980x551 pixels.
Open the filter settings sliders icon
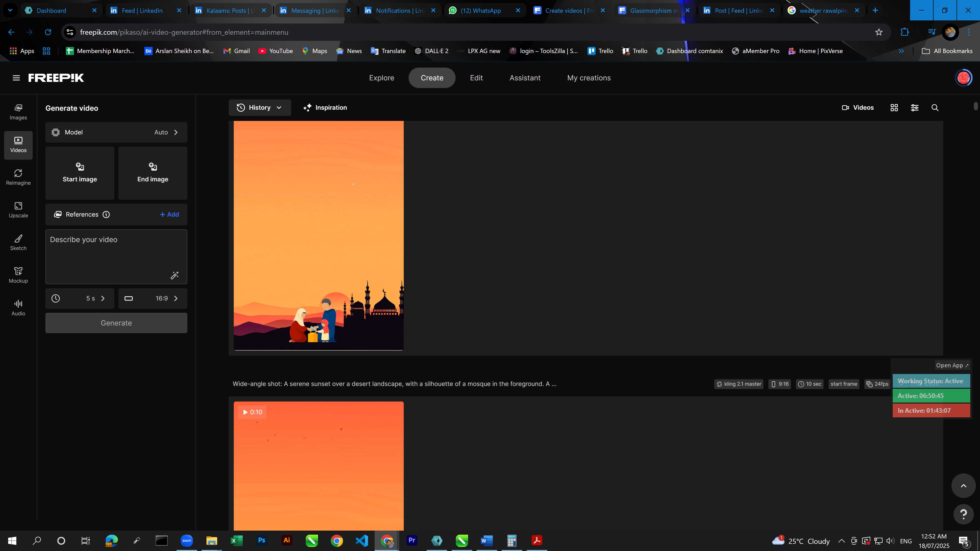click(915, 108)
